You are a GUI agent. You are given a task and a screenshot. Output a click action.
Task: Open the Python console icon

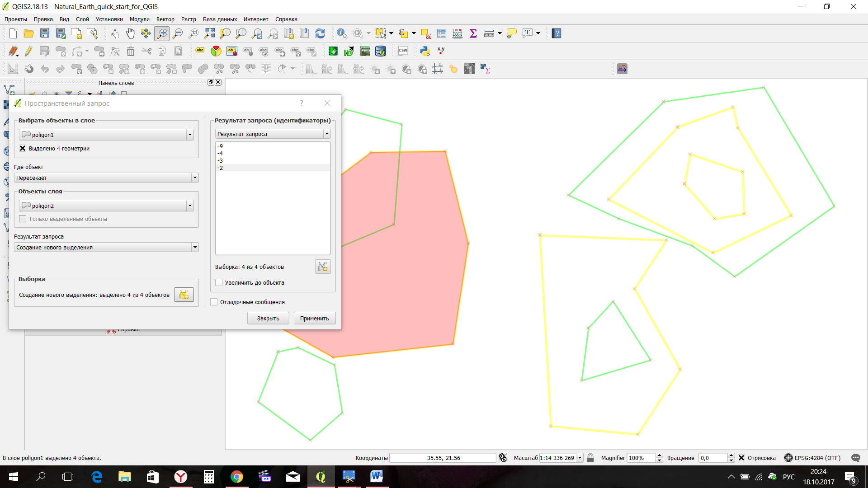coord(425,51)
